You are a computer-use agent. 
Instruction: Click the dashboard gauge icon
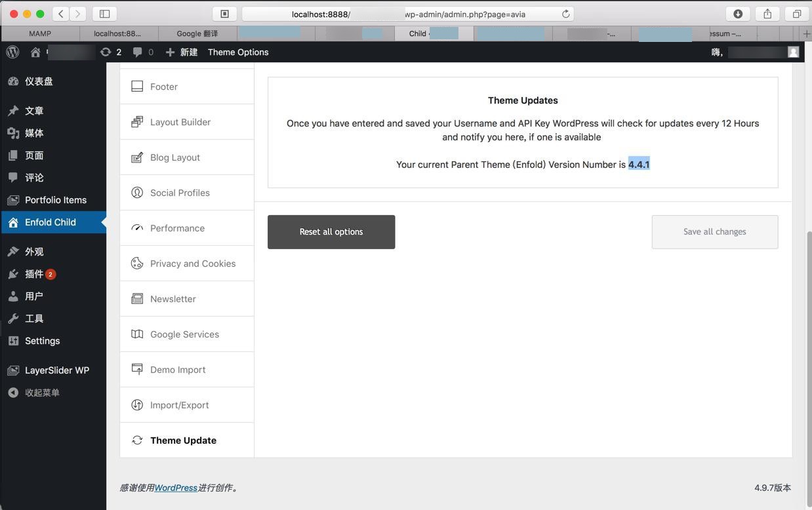pyautogui.click(x=13, y=81)
